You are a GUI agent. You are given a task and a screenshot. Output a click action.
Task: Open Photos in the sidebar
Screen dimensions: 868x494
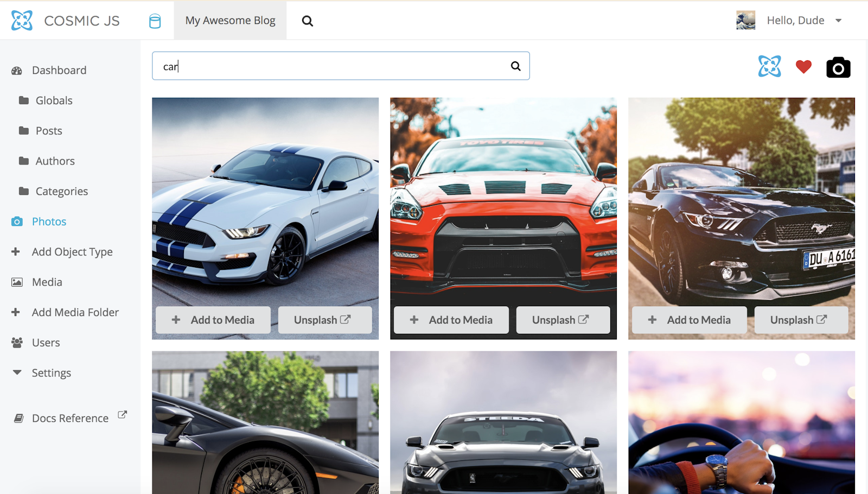pos(49,221)
